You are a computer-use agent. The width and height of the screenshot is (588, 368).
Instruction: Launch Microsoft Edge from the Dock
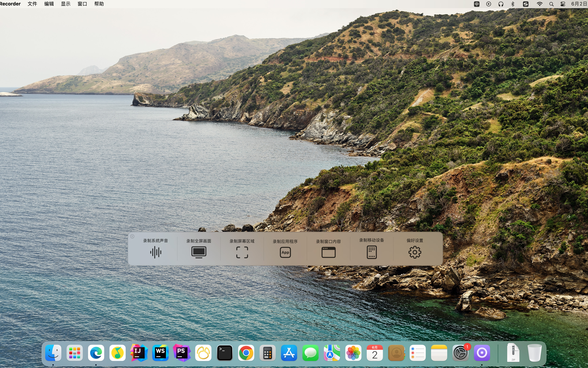96,353
